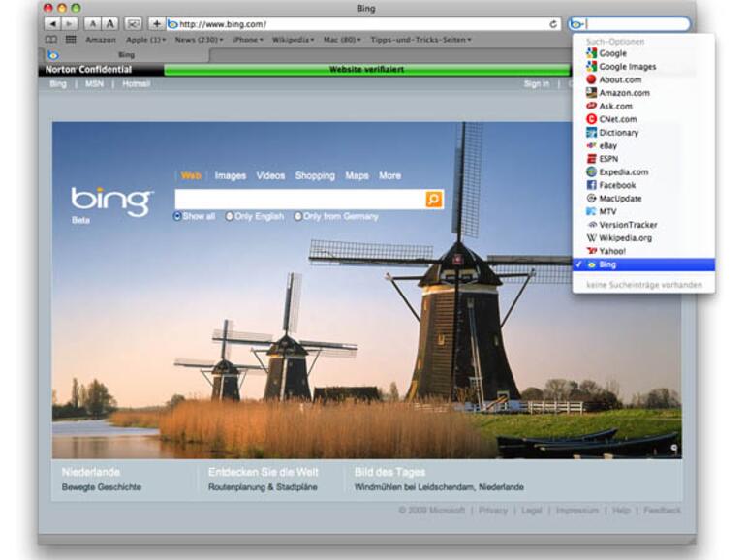This screenshot has width=746, height=560.
Task: Open the Tipps-und-Tricks-Seiten bookmarks dropdown
Action: 421,40
